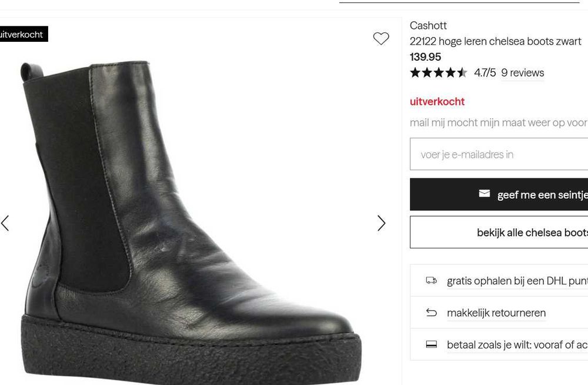Open 'betaal zoals je wilt' payment info

(x=516, y=344)
